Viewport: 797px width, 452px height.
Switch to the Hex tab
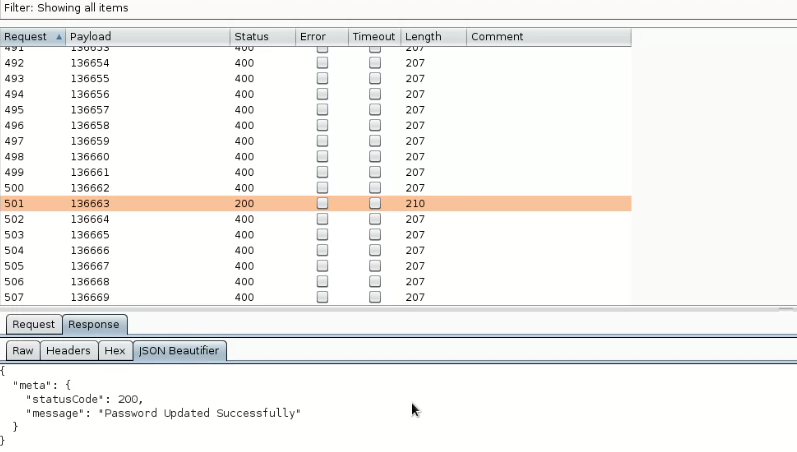pos(115,351)
